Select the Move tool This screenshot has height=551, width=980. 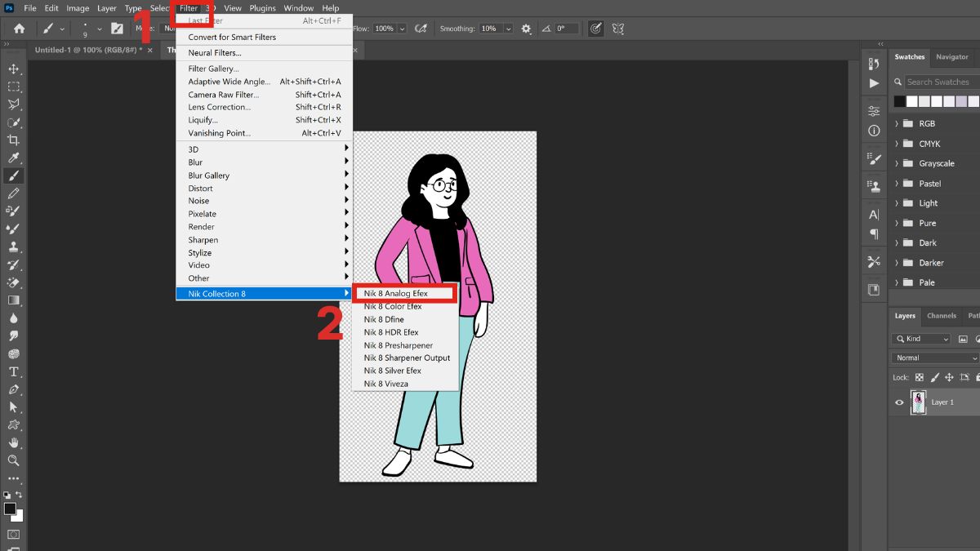tap(13, 69)
